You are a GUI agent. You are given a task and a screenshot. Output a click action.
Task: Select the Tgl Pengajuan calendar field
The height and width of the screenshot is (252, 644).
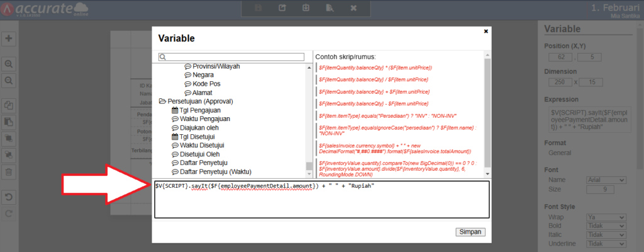(197, 110)
